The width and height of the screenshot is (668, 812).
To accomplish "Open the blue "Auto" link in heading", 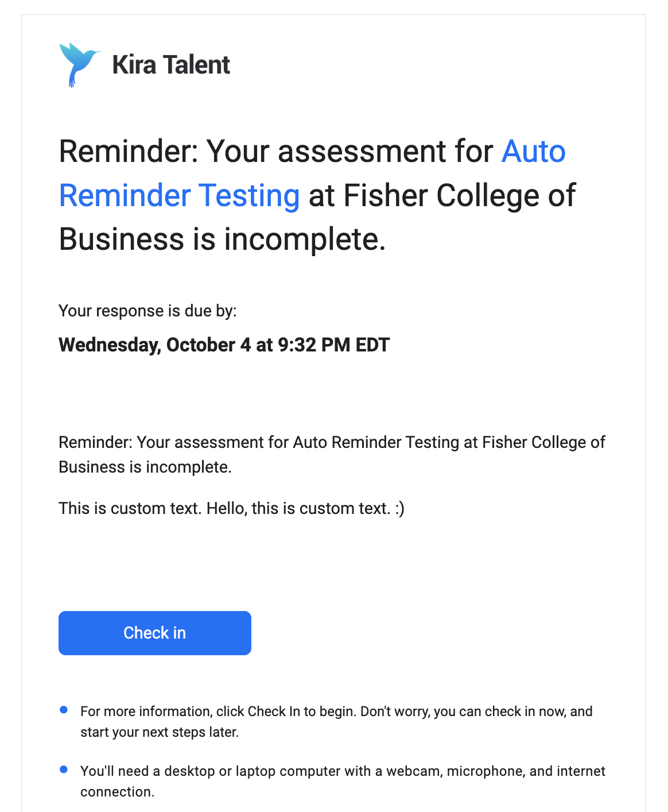I will [x=534, y=152].
